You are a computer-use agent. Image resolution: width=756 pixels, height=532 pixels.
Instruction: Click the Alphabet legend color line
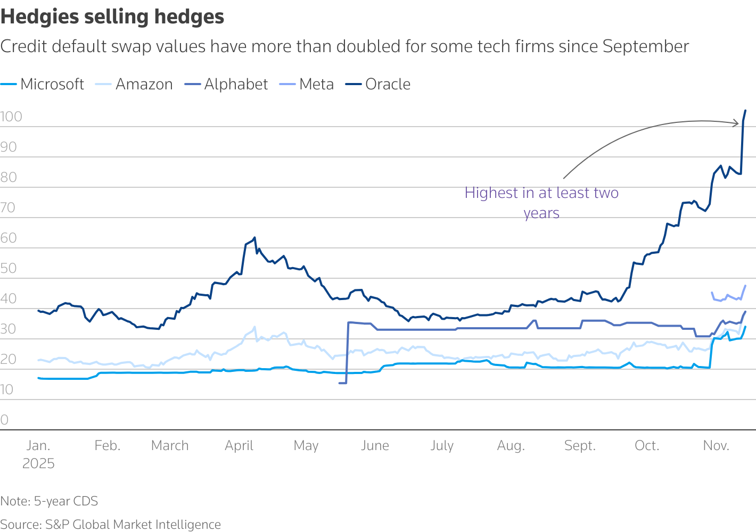(192, 84)
